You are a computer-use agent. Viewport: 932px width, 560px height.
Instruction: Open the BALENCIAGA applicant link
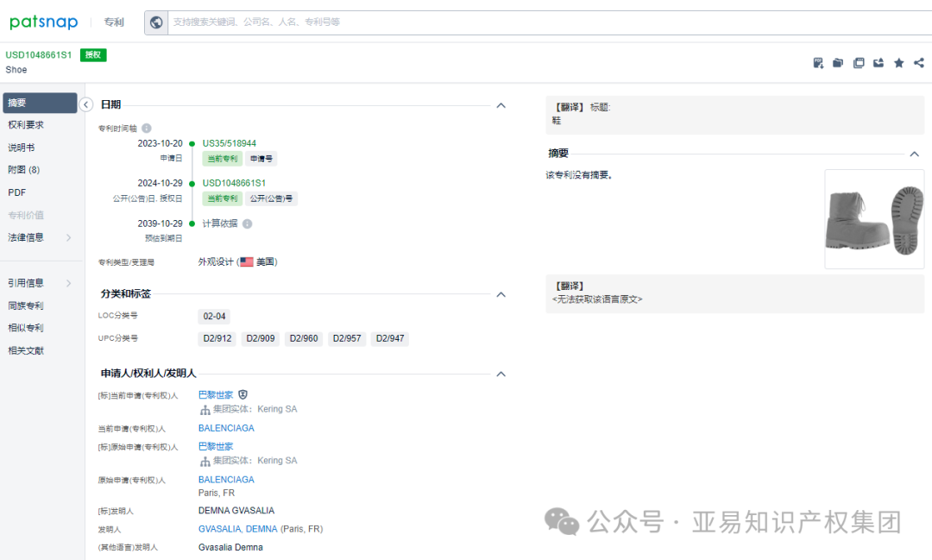226,427
